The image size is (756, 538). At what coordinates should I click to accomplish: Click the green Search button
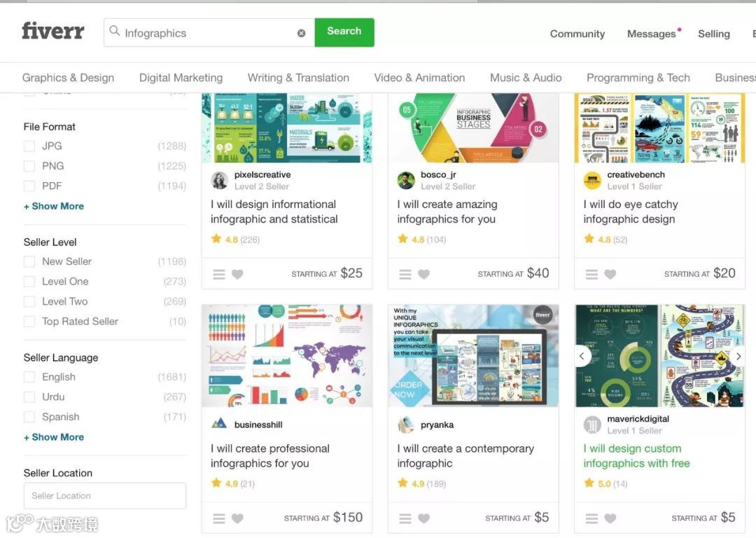(344, 32)
